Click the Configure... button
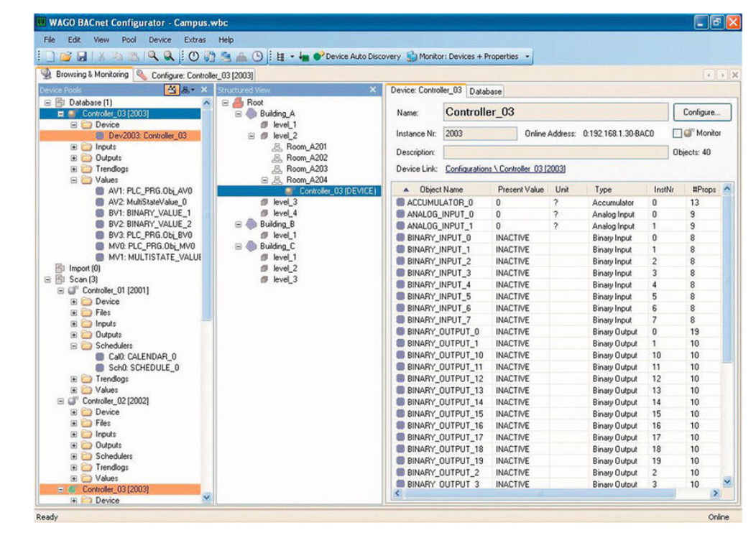Image resolution: width=756 pixels, height=538 pixels. [x=702, y=112]
